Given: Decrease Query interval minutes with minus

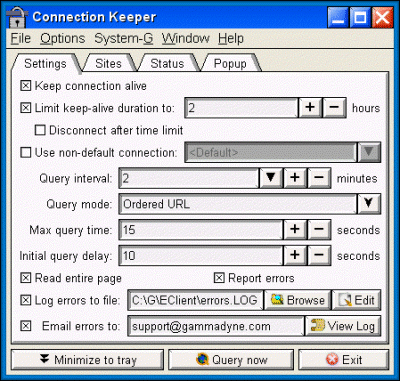Looking at the screenshot, I should click(x=319, y=178).
